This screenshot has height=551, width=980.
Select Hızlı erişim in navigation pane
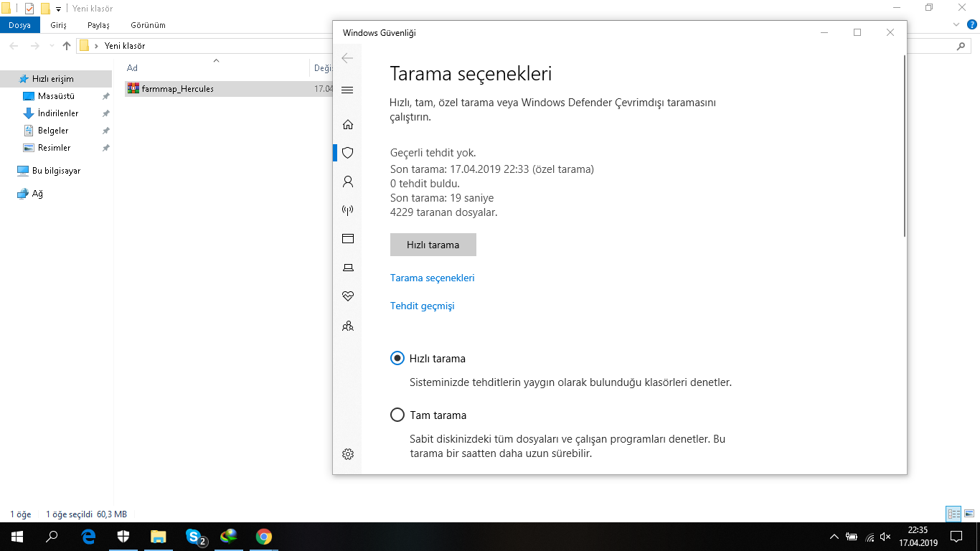pos(56,79)
